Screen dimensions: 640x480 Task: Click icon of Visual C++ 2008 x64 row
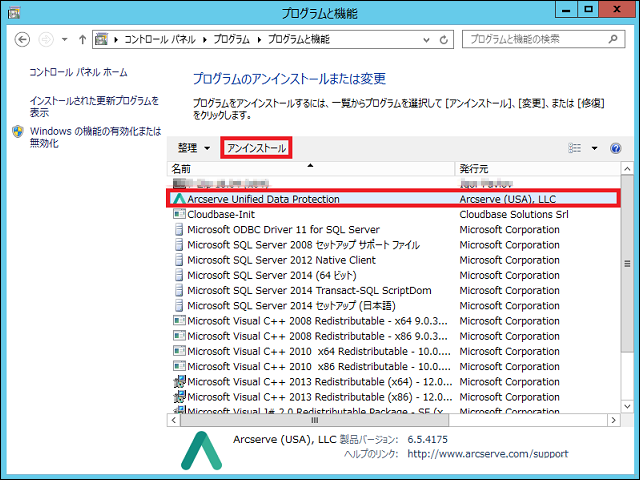pyautogui.click(x=179, y=320)
